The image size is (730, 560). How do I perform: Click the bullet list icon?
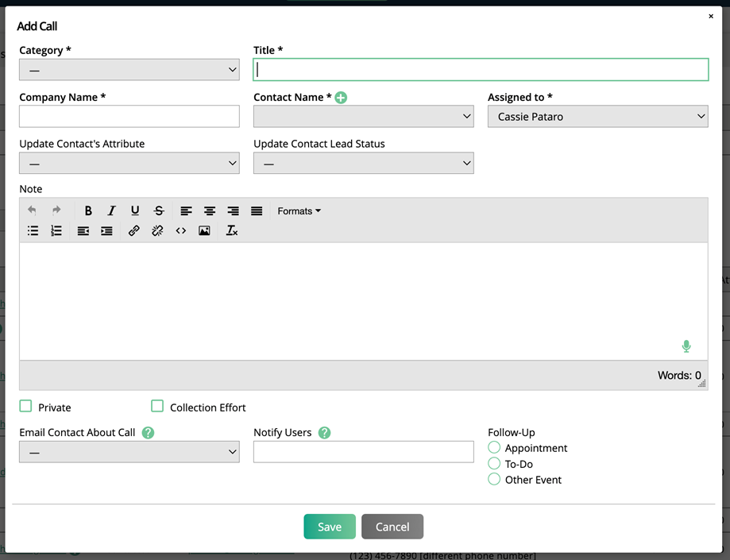point(33,231)
